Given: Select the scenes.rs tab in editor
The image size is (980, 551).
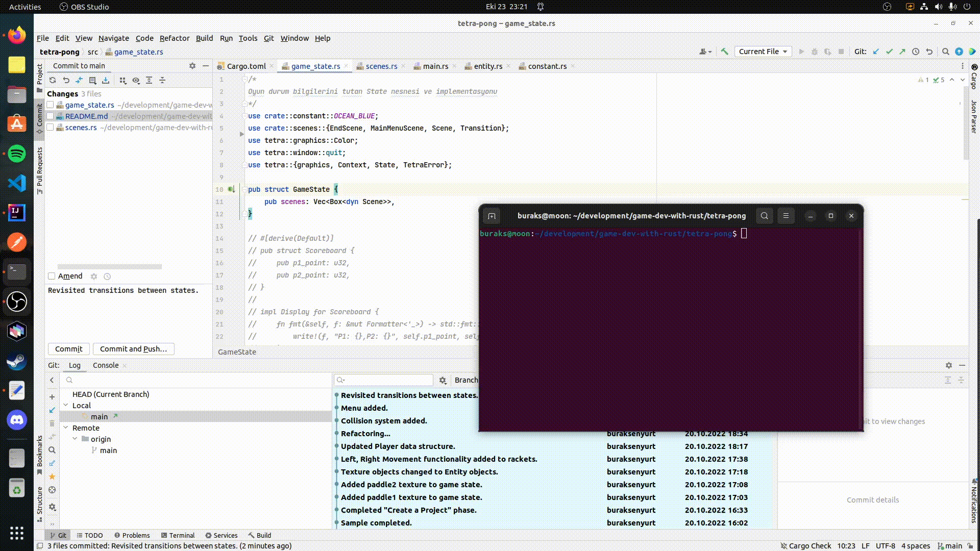Looking at the screenshot, I should coord(382,66).
